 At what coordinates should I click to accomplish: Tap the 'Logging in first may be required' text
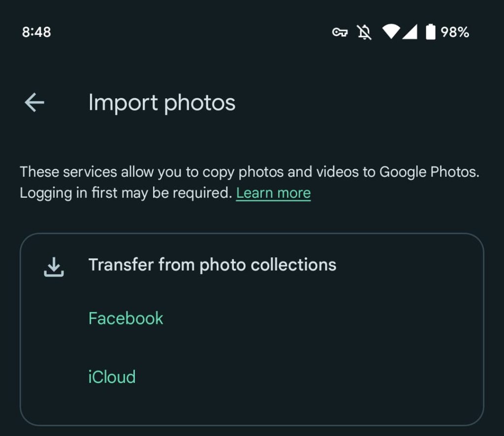point(126,193)
